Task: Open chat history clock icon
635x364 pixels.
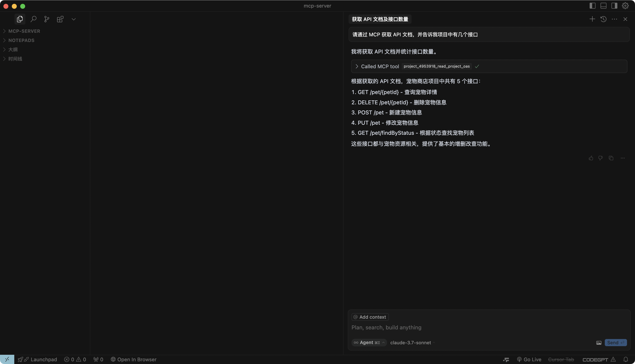Action: (x=603, y=19)
